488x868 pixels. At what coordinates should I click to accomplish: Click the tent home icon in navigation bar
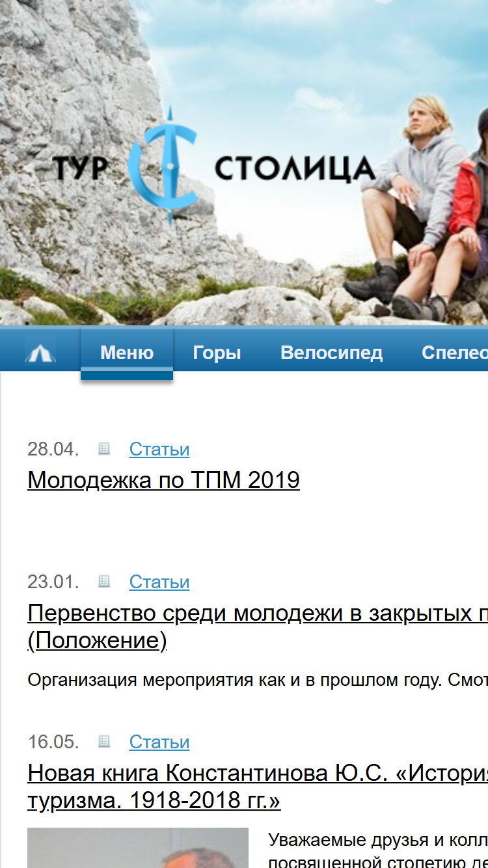click(40, 353)
